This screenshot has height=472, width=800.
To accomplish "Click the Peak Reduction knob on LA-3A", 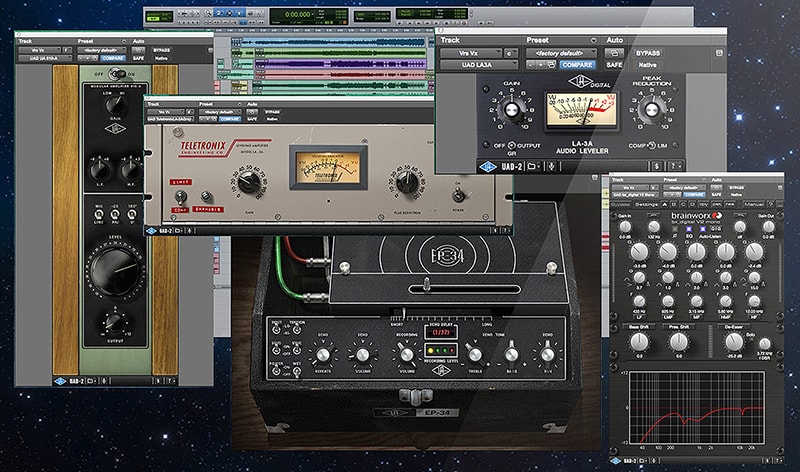I will [x=652, y=110].
